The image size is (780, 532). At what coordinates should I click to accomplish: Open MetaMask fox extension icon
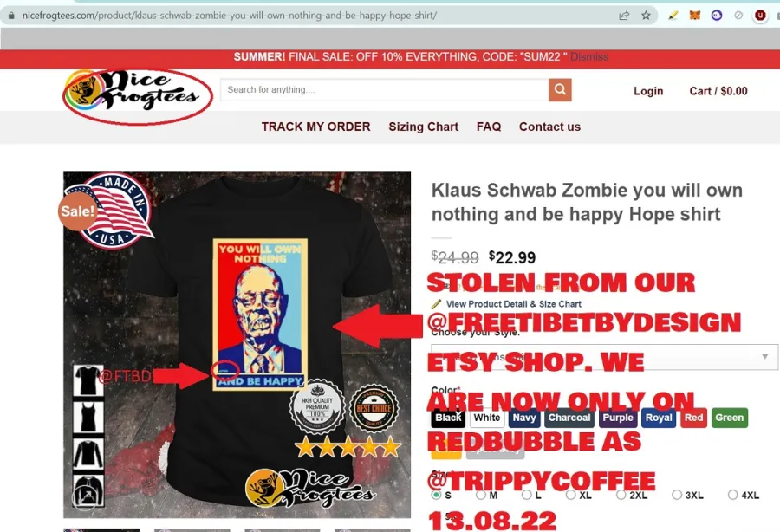pyautogui.click(x=695, y=16)
